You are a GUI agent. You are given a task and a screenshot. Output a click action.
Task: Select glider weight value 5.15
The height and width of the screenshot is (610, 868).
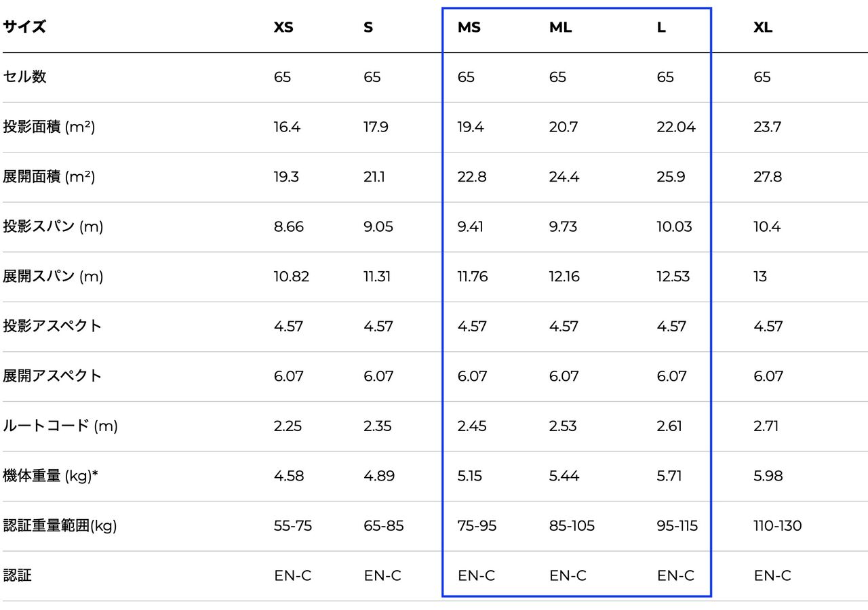tap(469, 476)
